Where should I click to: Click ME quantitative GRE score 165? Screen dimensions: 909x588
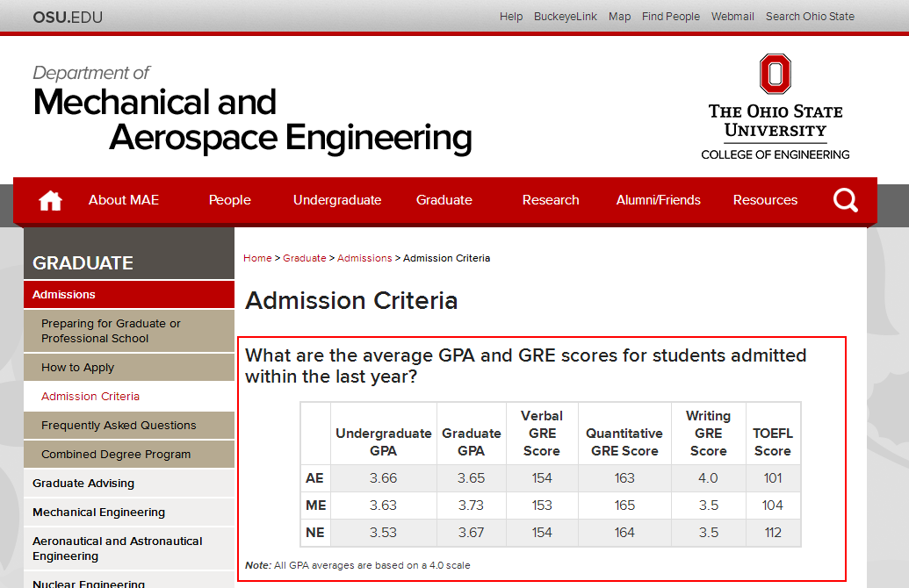pos(624,506)
